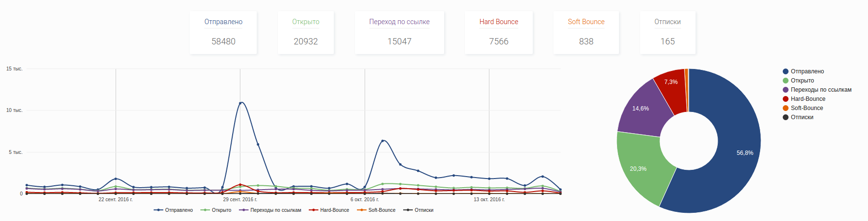Click the dark Отписки dot in donut legend

786,117
